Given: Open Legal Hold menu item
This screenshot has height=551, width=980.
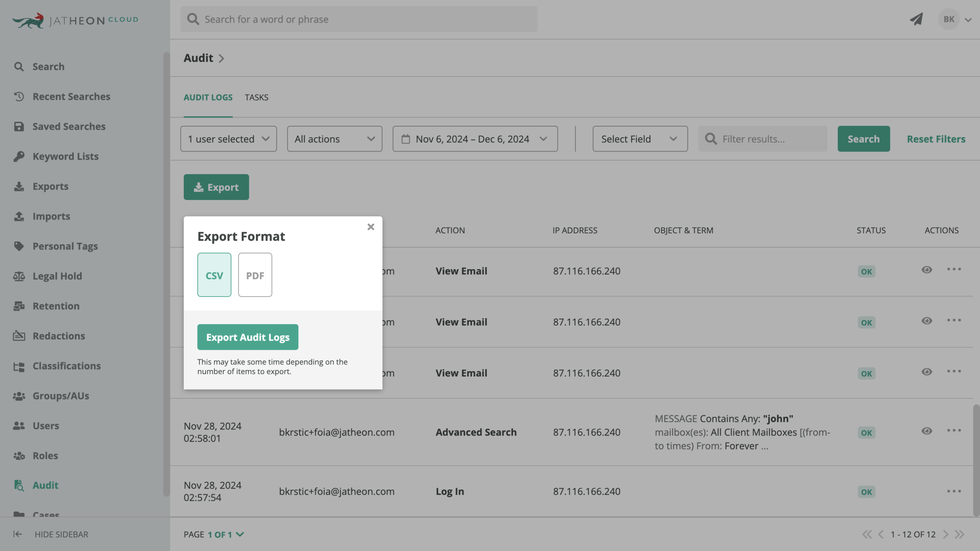Looking at the screenshot, I should [x=57, y=276].
